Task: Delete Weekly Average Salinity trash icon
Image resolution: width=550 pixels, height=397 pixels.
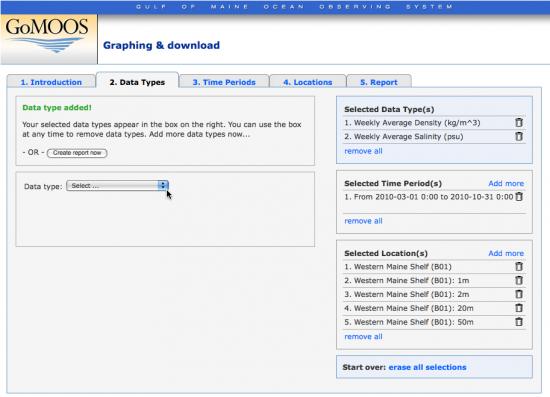Action: pyautogui.click(x=519, y=136)
